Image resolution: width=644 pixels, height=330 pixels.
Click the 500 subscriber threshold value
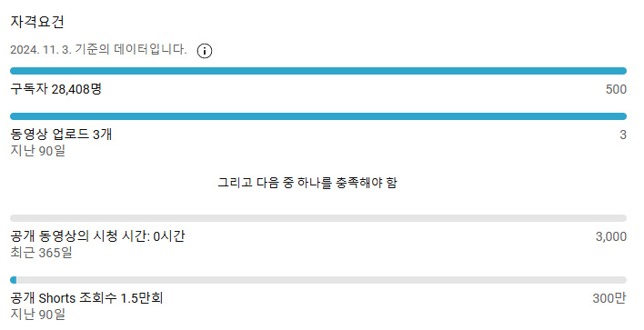616,89
